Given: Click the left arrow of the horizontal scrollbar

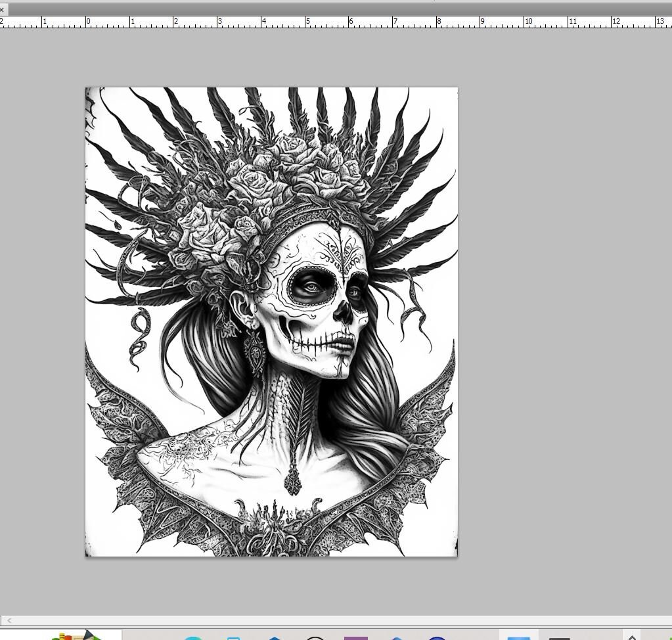Looking at the screenshot, I should tap(9, 620).
